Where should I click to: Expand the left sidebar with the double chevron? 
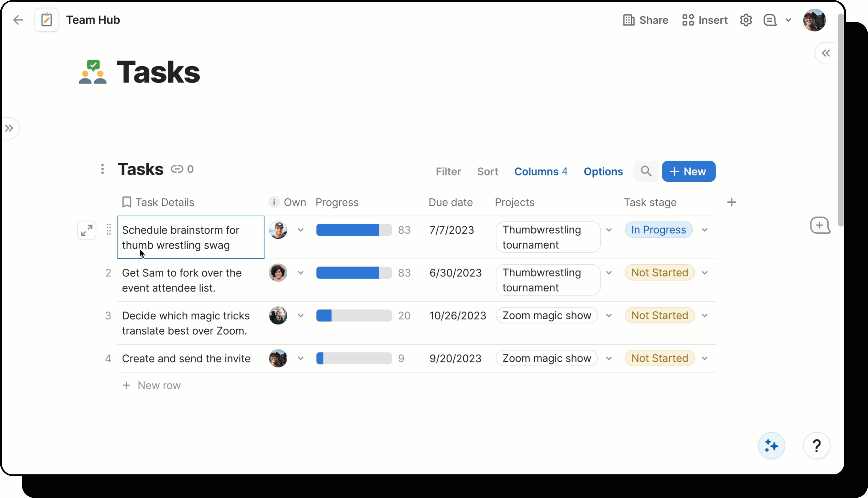[x=9, y=128]
